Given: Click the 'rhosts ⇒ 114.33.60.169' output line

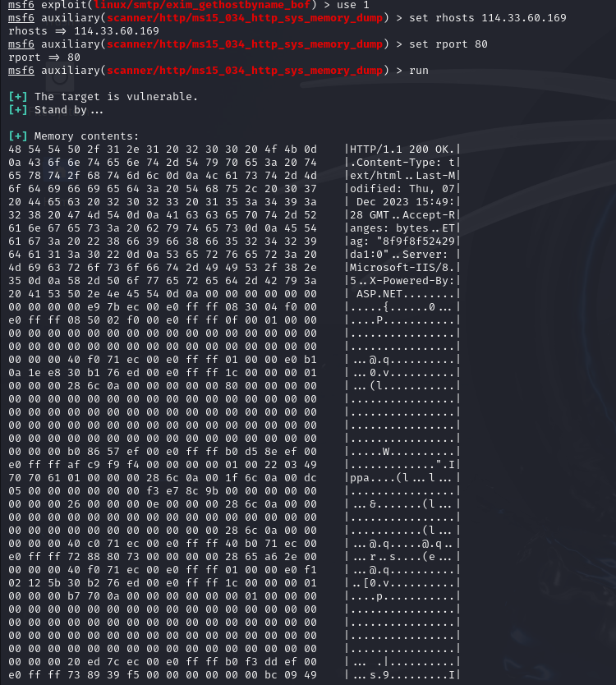Looking at the screenshot, I should (84, 31).
